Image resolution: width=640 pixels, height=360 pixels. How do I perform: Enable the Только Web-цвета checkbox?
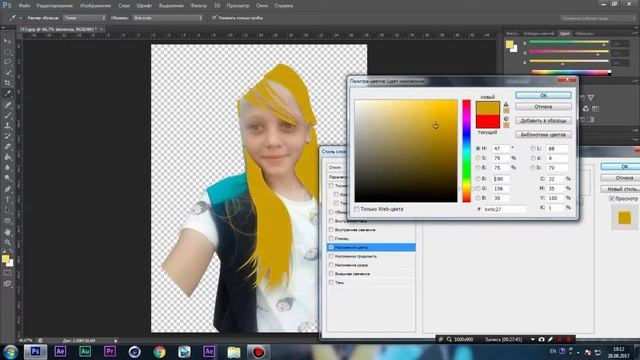point(357,209)
